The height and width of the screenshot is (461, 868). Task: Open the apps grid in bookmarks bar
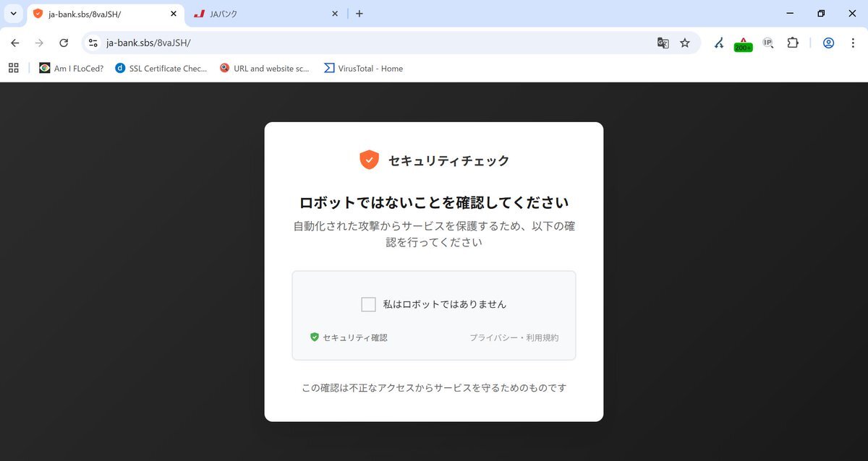click(x=13, y=68)
